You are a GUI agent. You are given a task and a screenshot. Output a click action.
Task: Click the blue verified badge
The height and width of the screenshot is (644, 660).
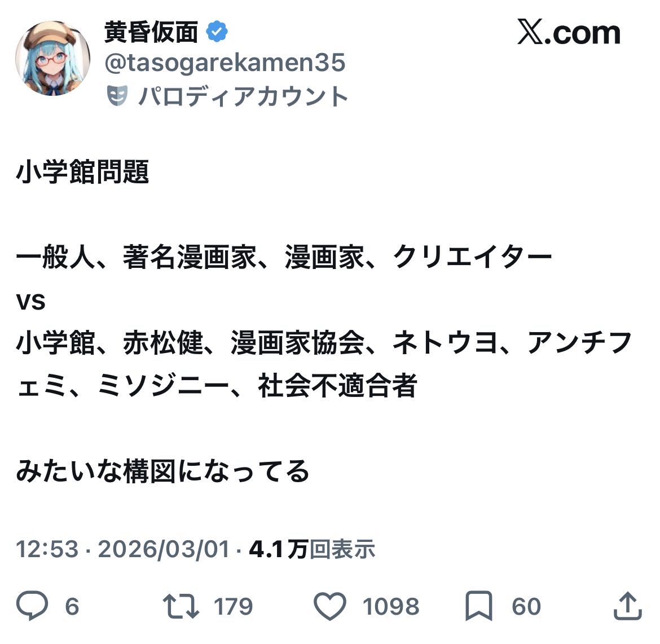tap(217, 32)
